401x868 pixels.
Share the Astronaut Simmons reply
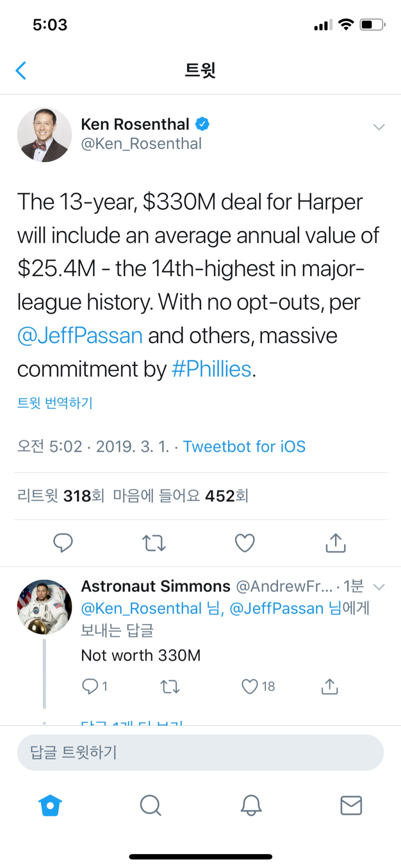(x=330, y=687)
